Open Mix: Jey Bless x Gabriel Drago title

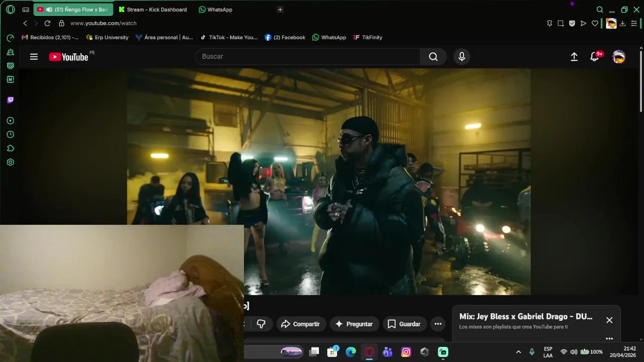click(526, 317)
